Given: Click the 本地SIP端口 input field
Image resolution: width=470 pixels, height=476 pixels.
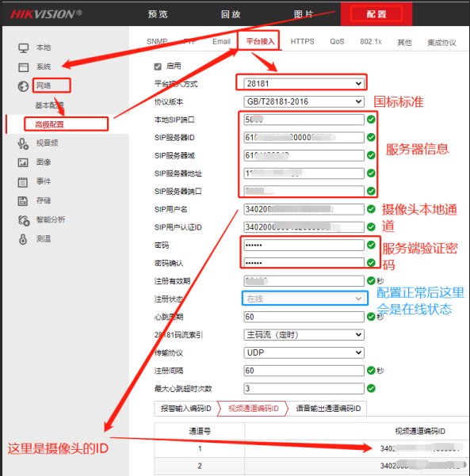Looking at the screenshot, I should click(304, 120).
